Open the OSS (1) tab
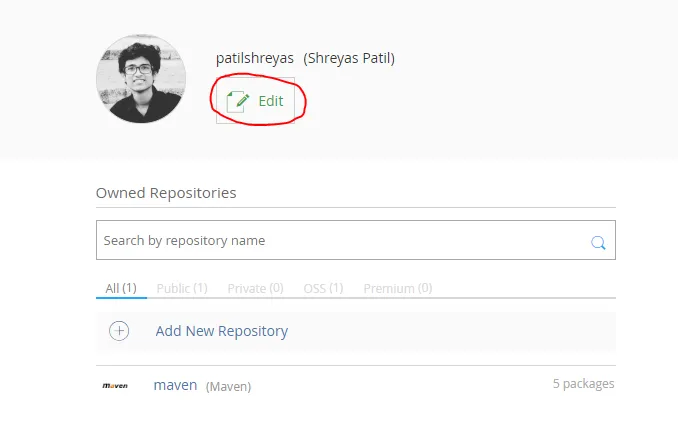Viewport: 678px width, 433px height. (323, 288)
